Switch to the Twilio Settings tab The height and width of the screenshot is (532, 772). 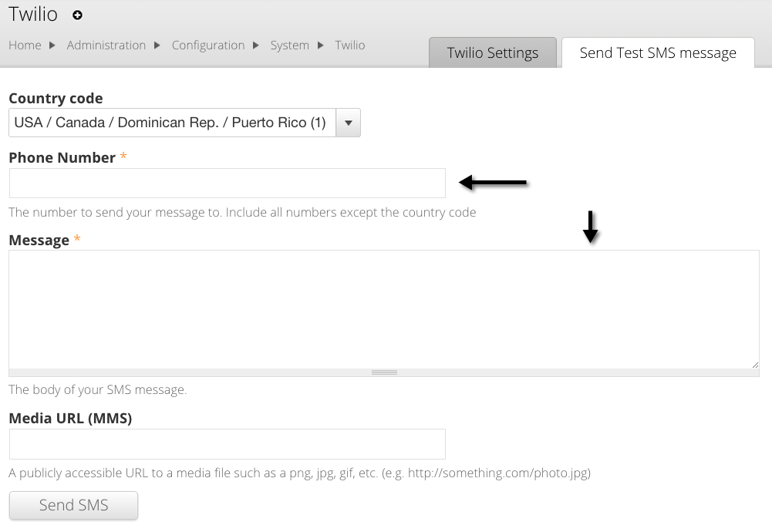tap(492, 52)
